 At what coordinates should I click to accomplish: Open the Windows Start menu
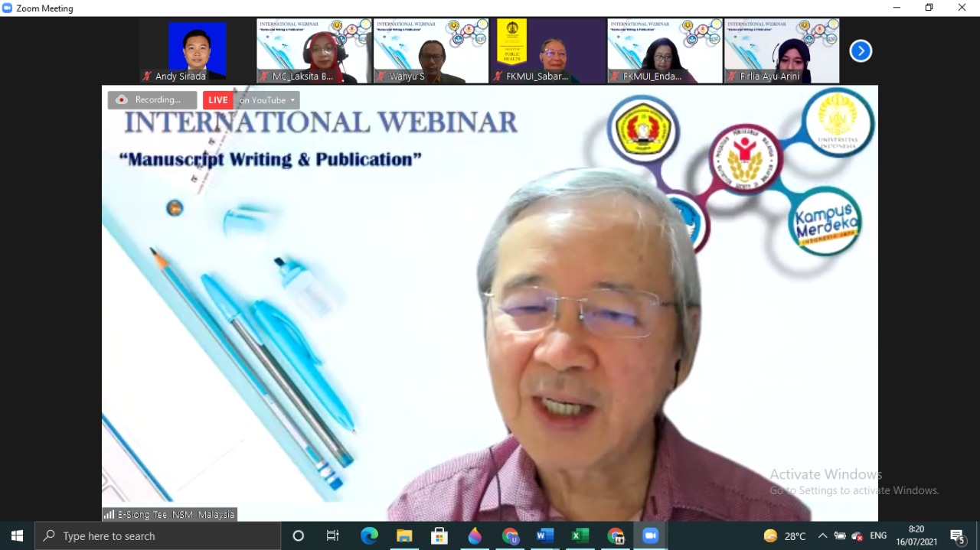pos(17,535)
